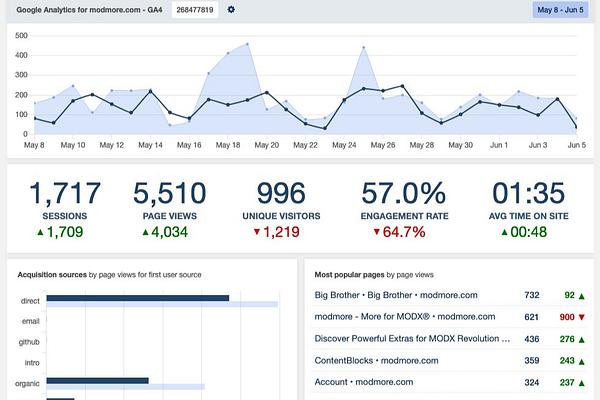The image size is (600, 400).
Task: Click the red down arrow beside 900
Action: [582, 317]
